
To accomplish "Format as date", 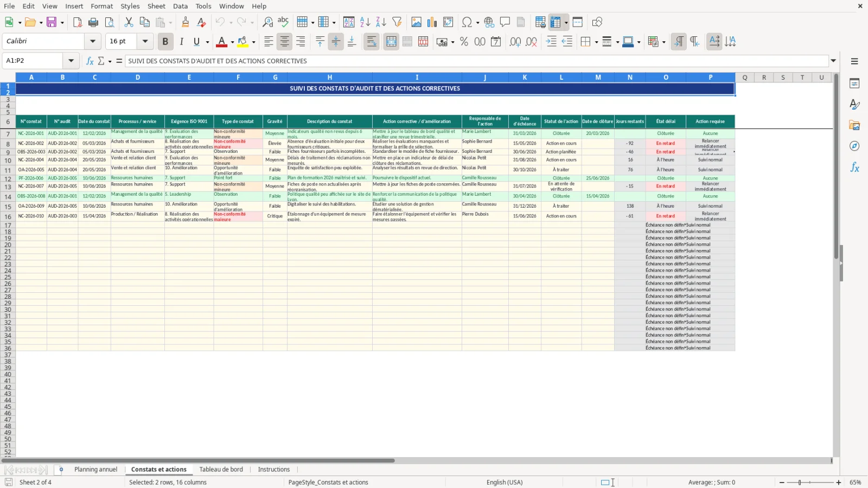I will coord(496,42).
